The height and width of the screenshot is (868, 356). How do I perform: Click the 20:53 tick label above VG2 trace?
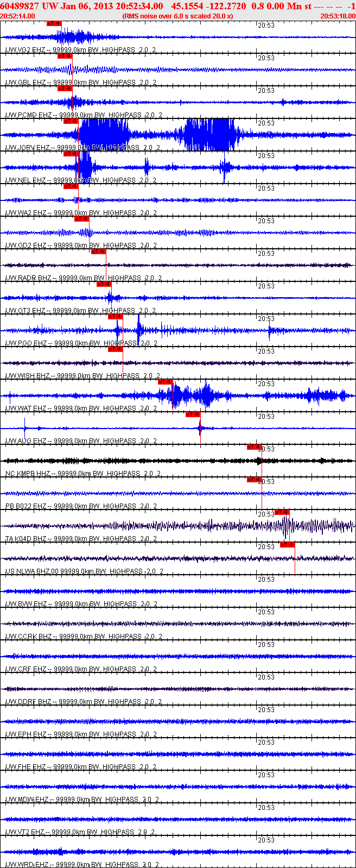(x=266, y=26)
